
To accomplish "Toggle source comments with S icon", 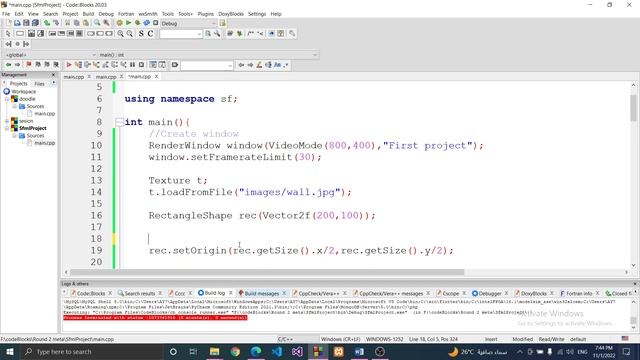I will [x=141, y=33].
